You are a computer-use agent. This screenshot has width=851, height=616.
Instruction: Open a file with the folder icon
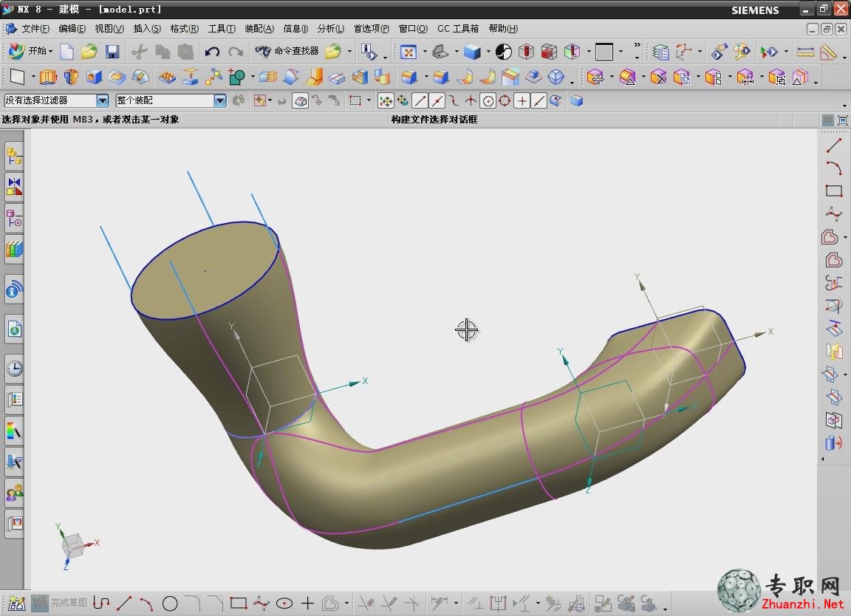coord(89,52)
